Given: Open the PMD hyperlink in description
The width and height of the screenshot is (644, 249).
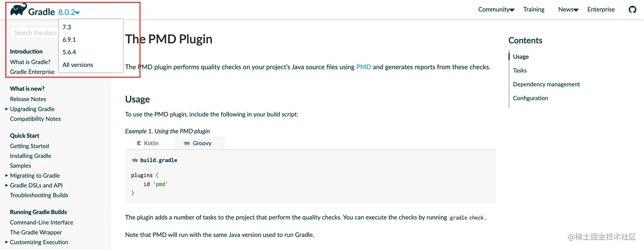Looking at the screenshot, I should (x=363, y=67).
